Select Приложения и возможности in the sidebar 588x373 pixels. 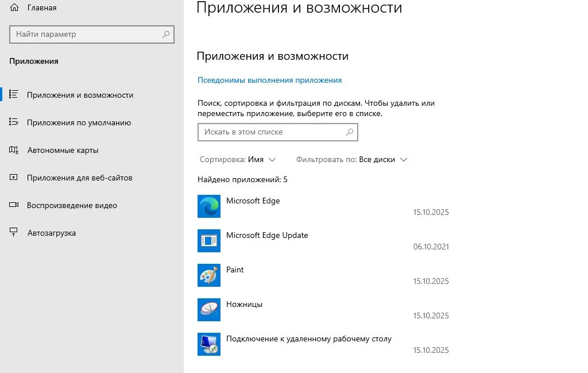pos(80,95)
